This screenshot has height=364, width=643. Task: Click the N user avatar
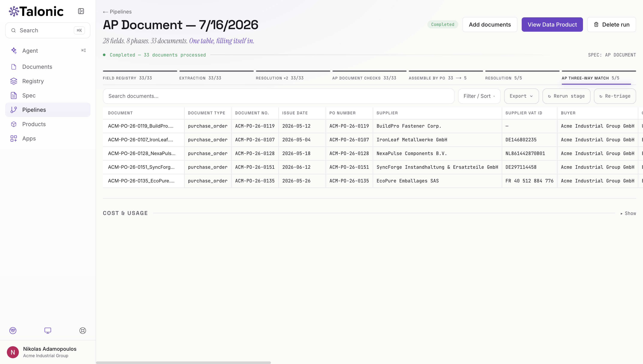pyautogui.click(x=13, y=352)
